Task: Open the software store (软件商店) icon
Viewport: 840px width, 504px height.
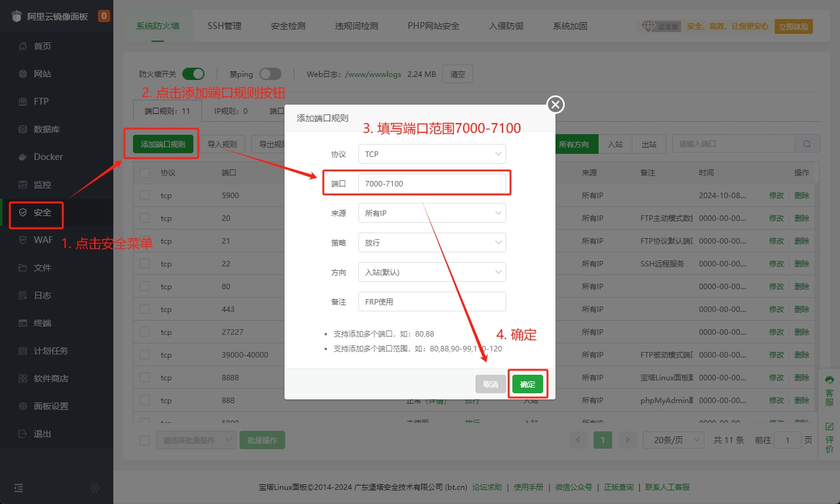Action: [23, 378]
